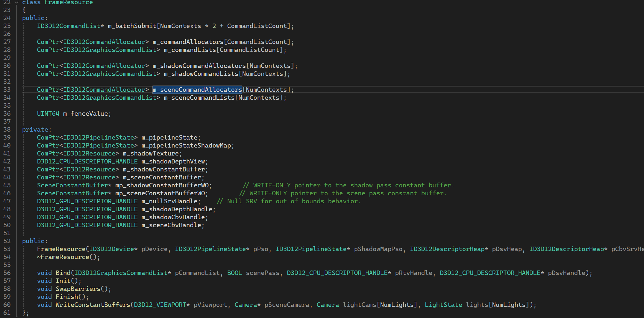Click the highlighted m_sceneCommandAllocators identifier
The width and height of the screenshot is (644, 318).
pos(197,90)
